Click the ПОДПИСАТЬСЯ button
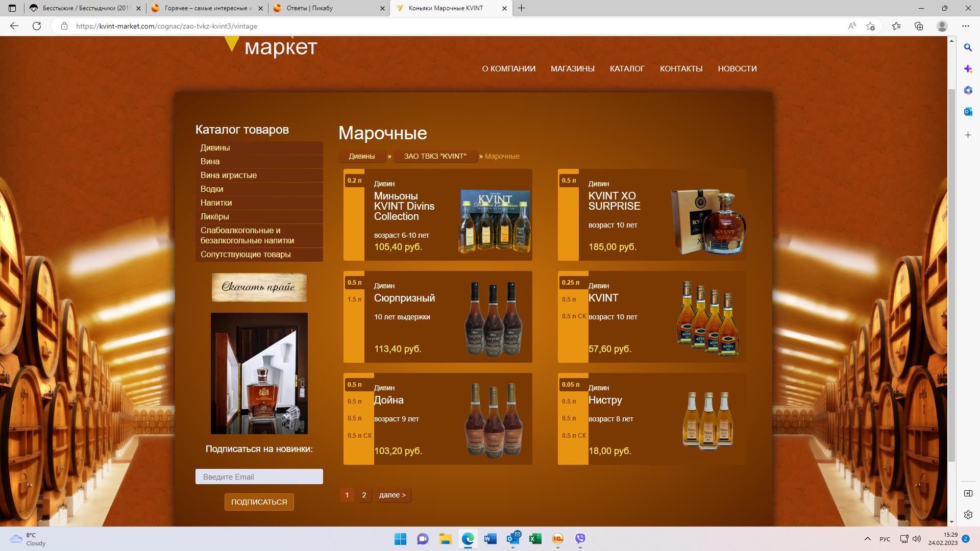This screenshot has height=551, width=980. (259, 502)
